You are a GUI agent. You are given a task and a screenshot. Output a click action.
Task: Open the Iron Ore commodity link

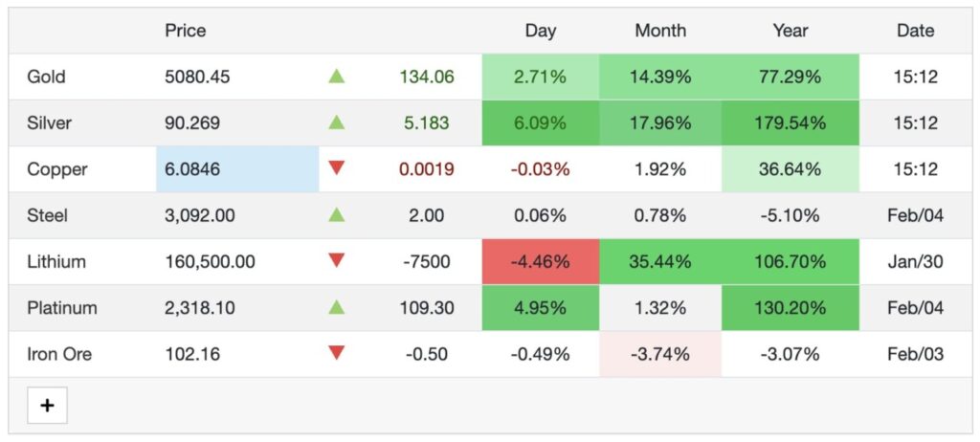(59, 354)
